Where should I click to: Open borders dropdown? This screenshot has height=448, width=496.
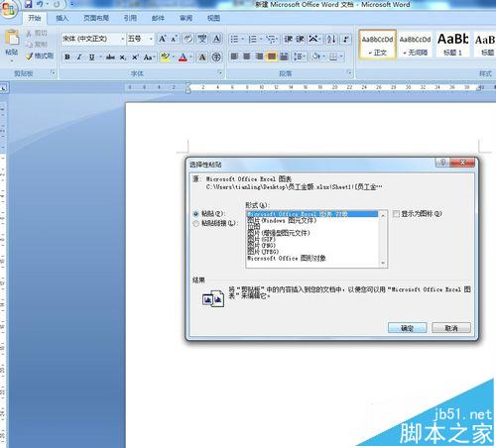(x=341, y=56)
